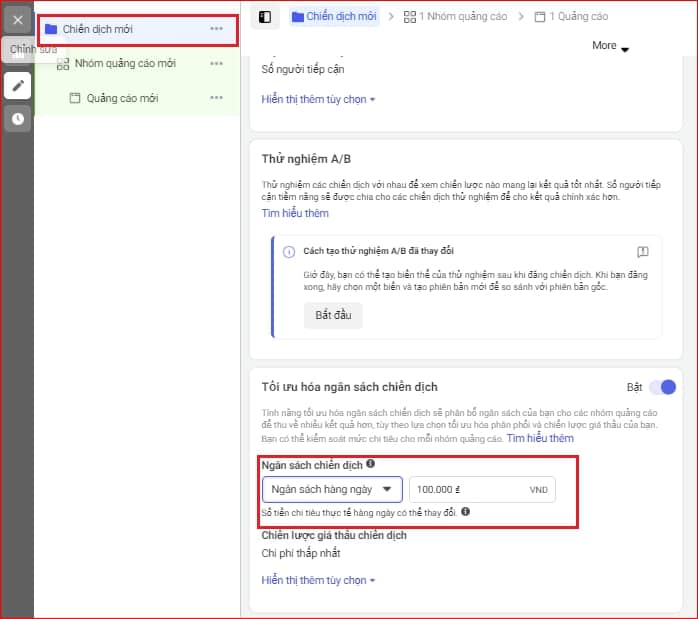Click the X close icon in left sidebar
The height and width of the screenshot is (619, 698).
(x=17, y=19)
